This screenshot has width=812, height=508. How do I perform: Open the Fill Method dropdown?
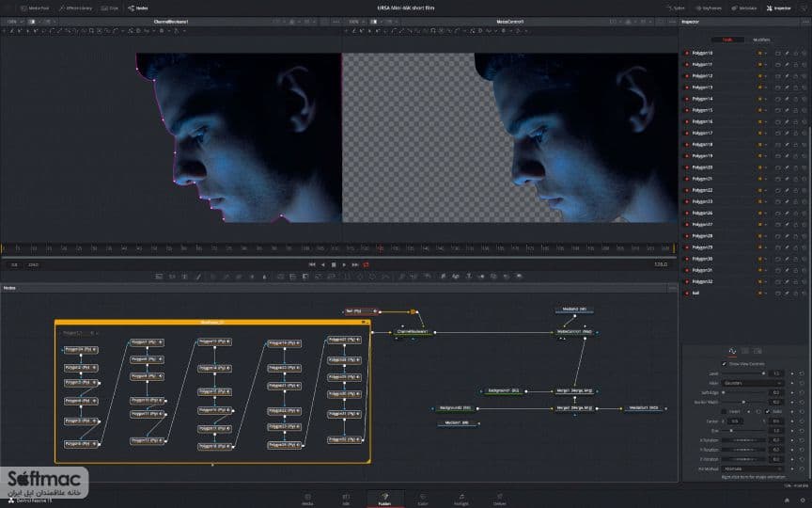(x=752, y=468)
